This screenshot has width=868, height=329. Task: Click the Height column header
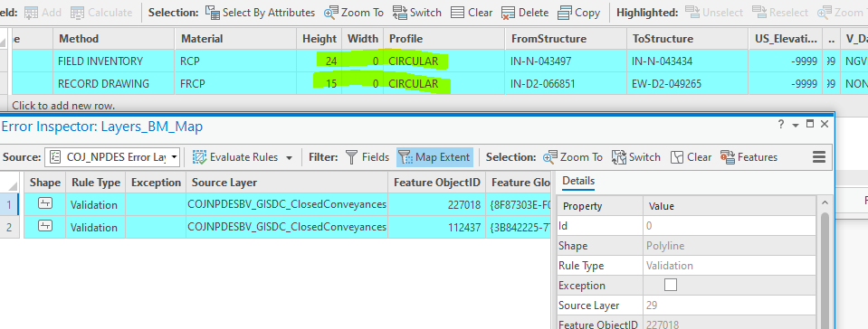(x=319, y=39)
